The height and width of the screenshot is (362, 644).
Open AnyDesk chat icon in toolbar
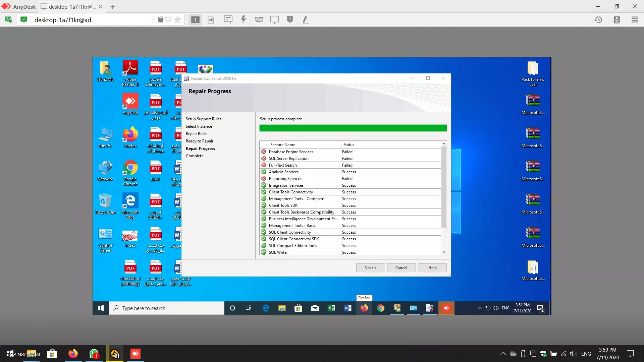pos(228,20)
